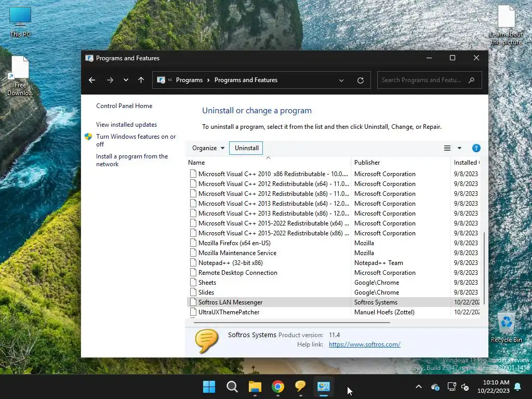This screenshot has width=532, height=399.
Task: Click Programs in the address breadcrumb
Action: coord(189,80)
